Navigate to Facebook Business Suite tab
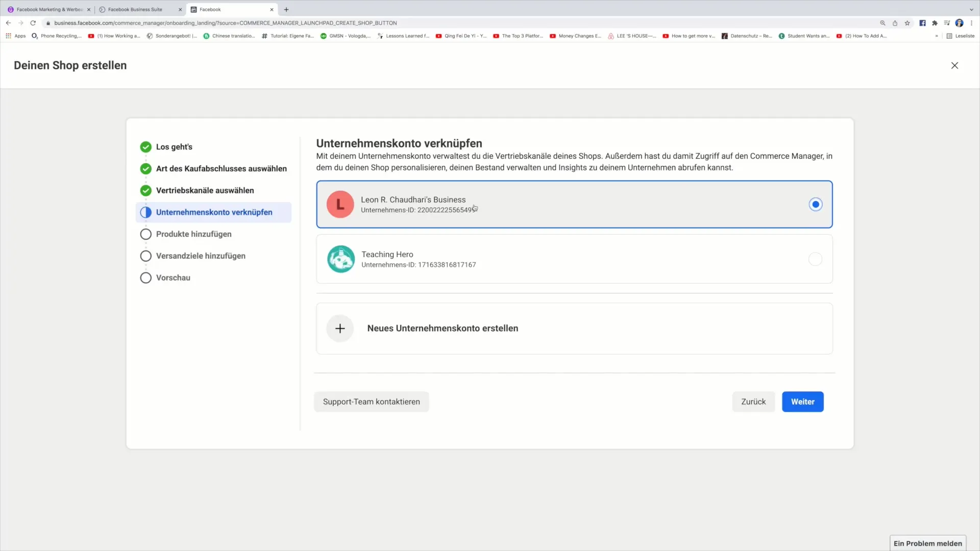The height and width of the screenshot is (551, 980). (135, 9)
